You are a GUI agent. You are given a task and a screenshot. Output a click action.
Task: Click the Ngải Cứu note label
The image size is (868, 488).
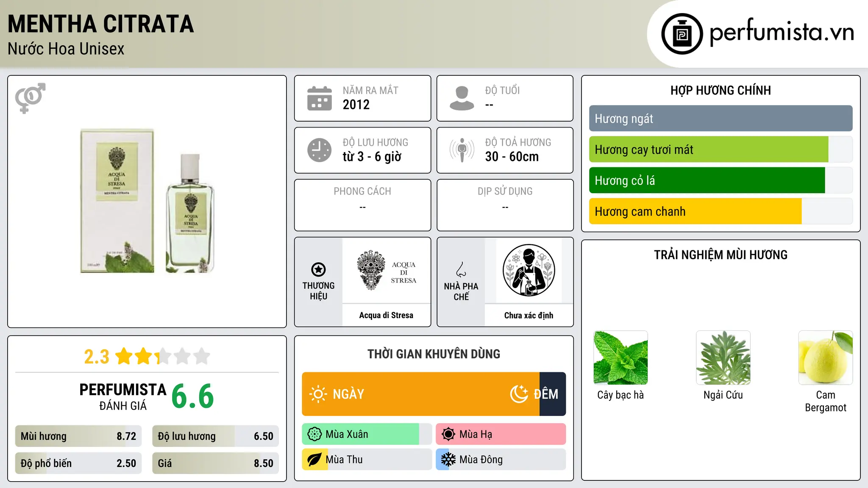723,395
